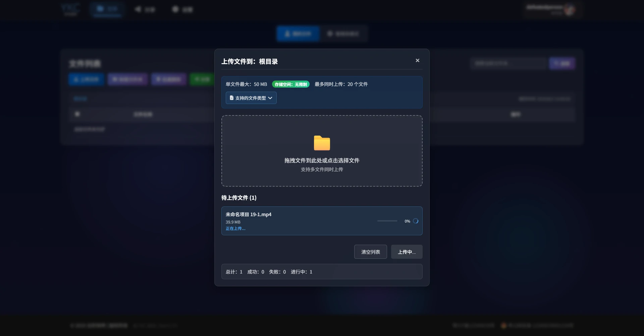Click the 正在上传... status text
This screenshot has height=336, width=644.
coord(235,229)
